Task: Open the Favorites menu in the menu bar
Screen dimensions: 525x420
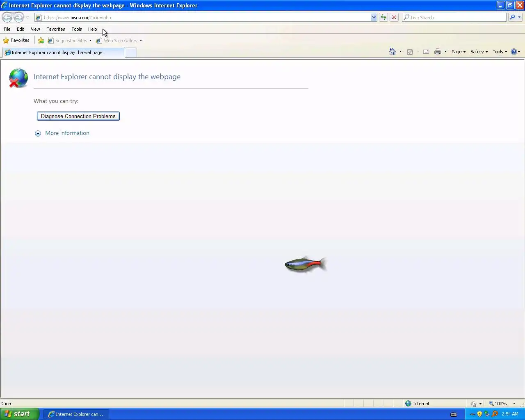Action: [x=55, y=29]
